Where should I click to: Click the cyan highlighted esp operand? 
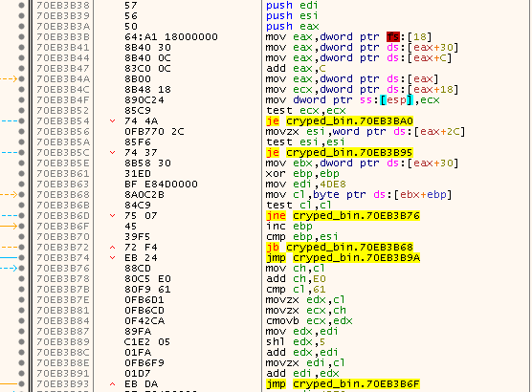396,100
